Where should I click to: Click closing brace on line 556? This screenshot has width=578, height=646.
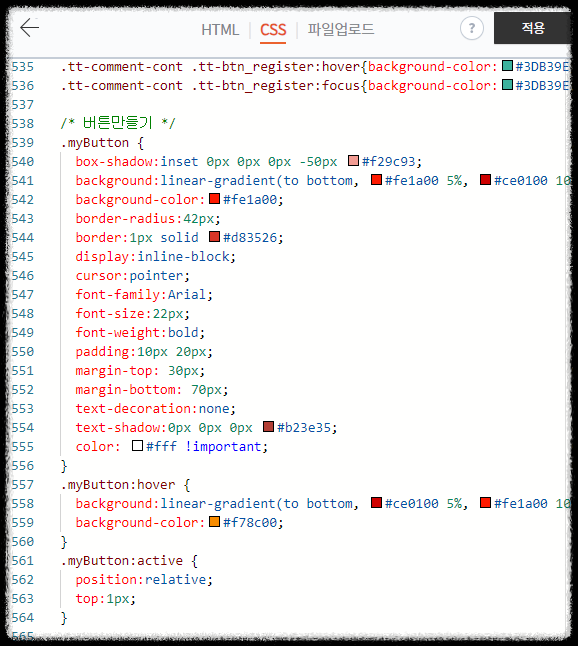(64, 466)
